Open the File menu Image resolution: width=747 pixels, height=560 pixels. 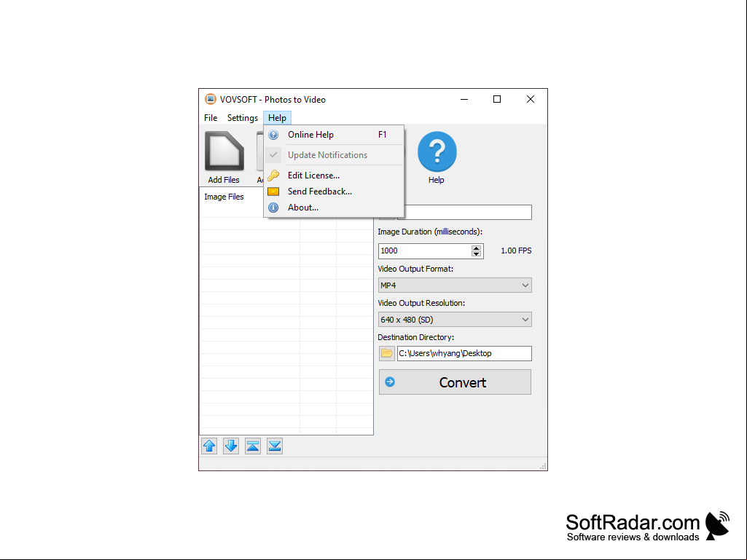click(211, 118)
